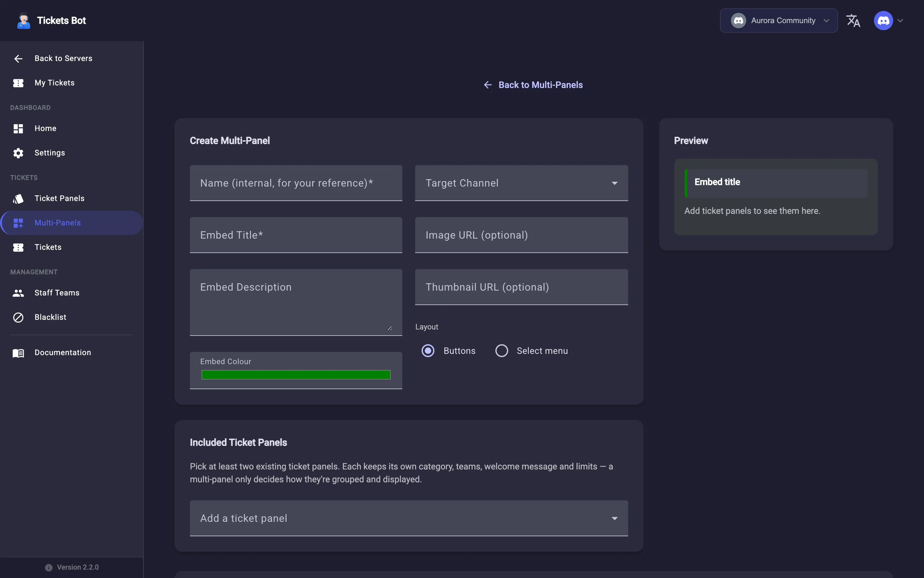Select the Select menu layout radio

coord(502,351)
